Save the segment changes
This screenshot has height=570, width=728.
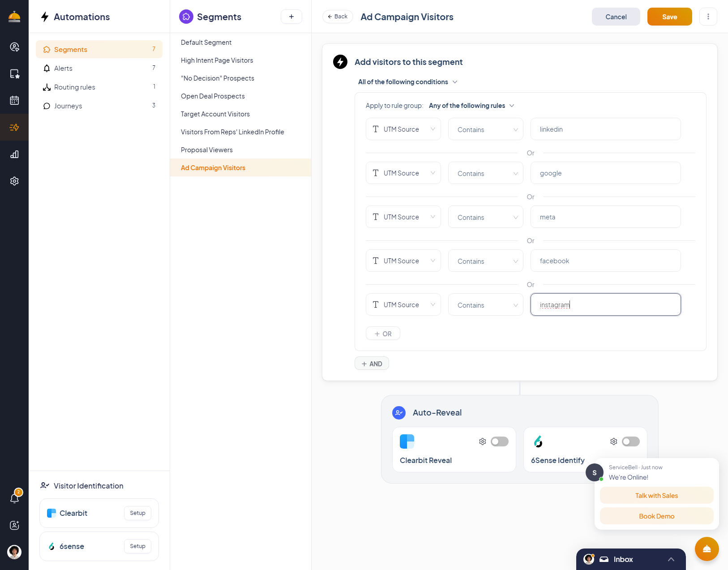669,17
